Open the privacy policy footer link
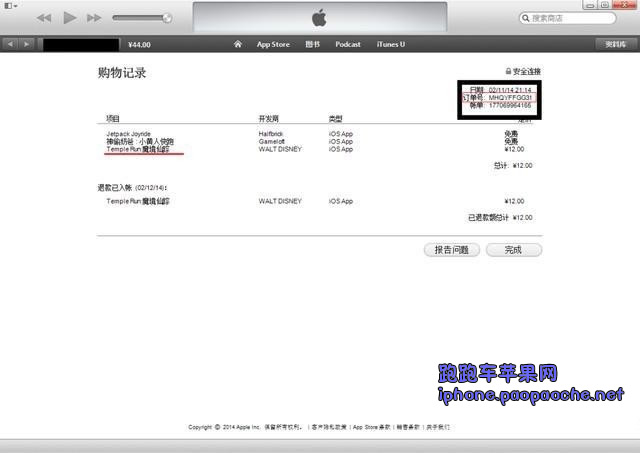Image resolution: width=640 pixels, height=453 pixels. pos(329,427)
